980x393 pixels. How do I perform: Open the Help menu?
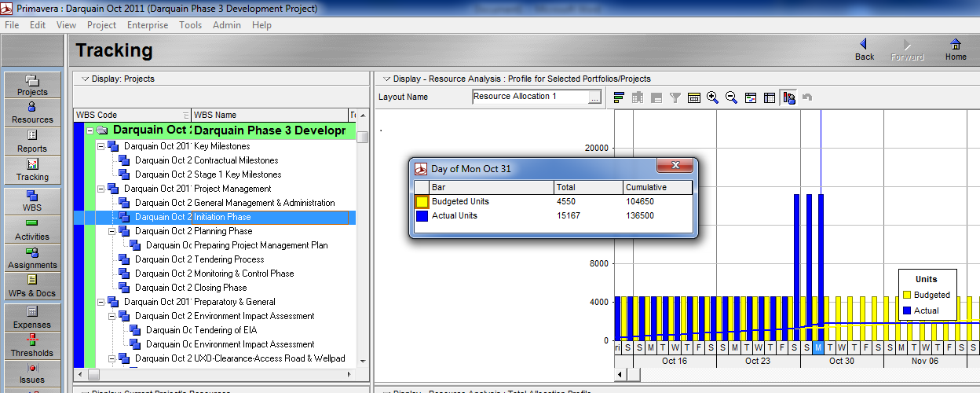click(261, 25)
